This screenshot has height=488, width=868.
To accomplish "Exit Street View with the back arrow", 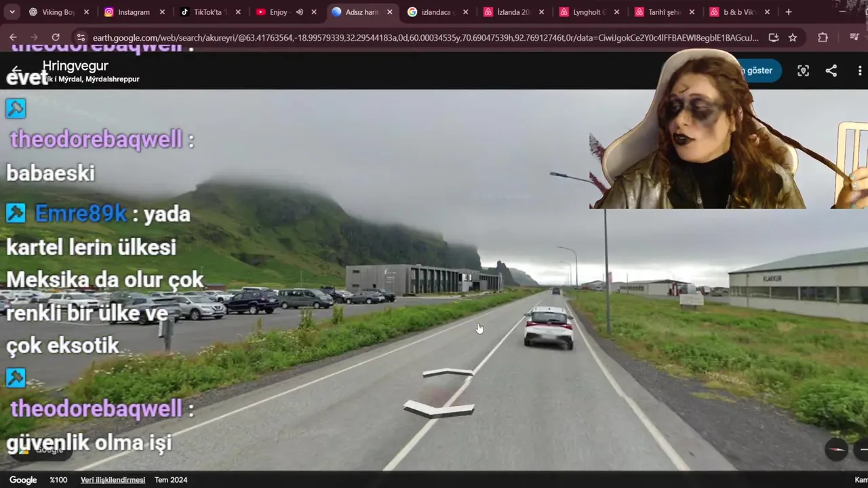I will [x=17, y=70].
